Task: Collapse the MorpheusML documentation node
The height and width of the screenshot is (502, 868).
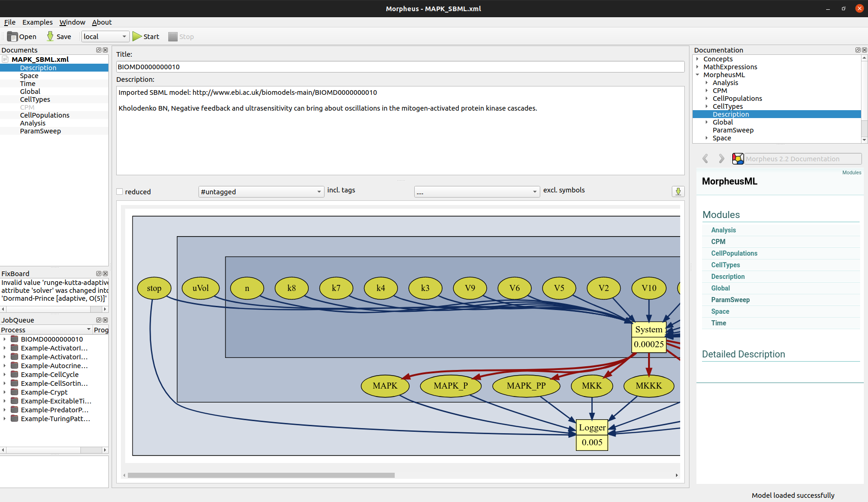Action: 697,75
